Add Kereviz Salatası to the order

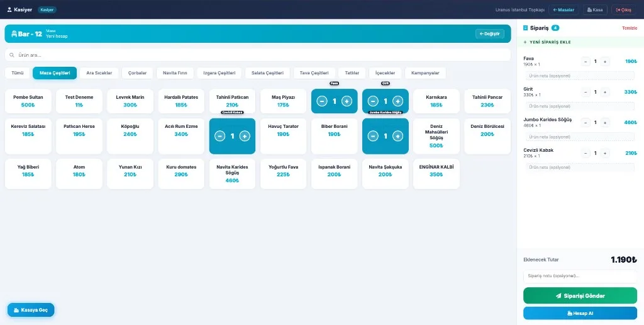28,136
